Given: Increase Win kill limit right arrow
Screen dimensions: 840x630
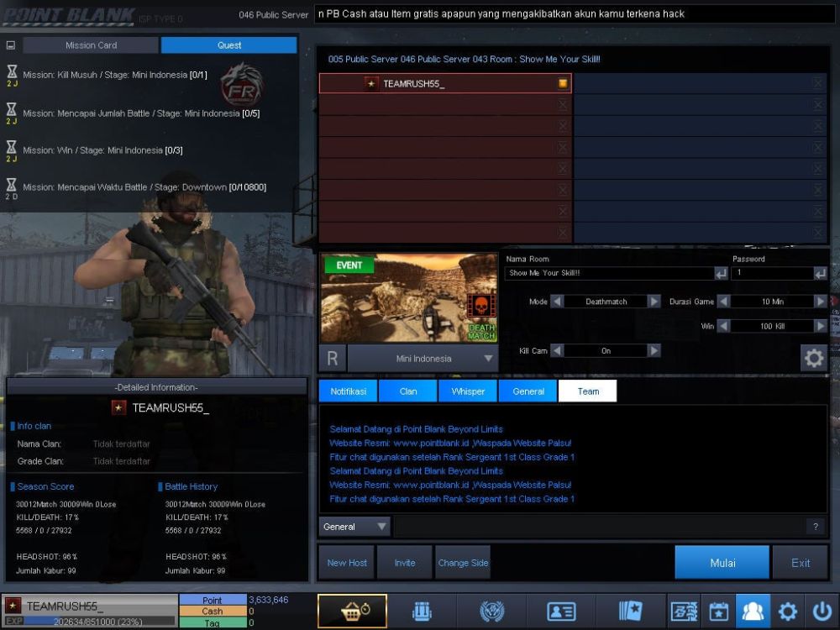Looking at the screenshot, I should [x=820, y=326].
